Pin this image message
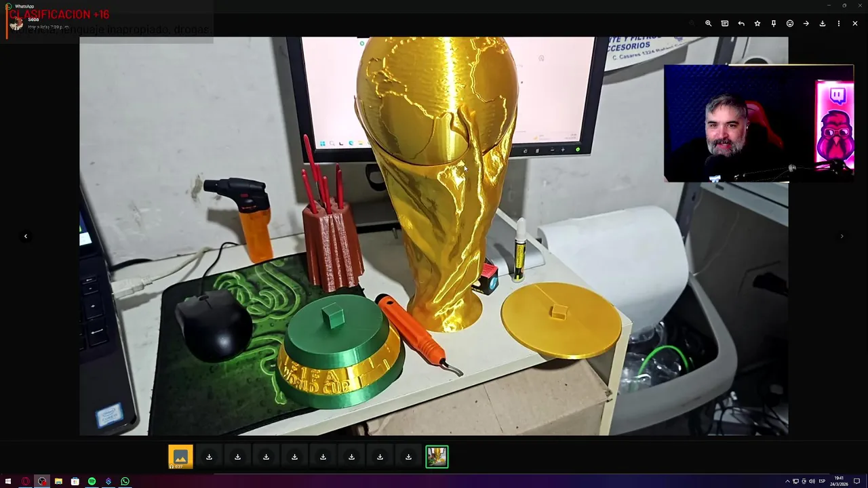This screenshot has height=488, width=868. (774, 23)
